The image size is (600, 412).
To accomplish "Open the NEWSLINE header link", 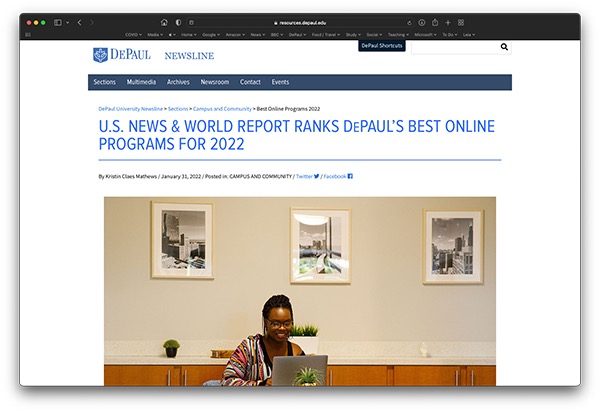I will click(189, 56).
